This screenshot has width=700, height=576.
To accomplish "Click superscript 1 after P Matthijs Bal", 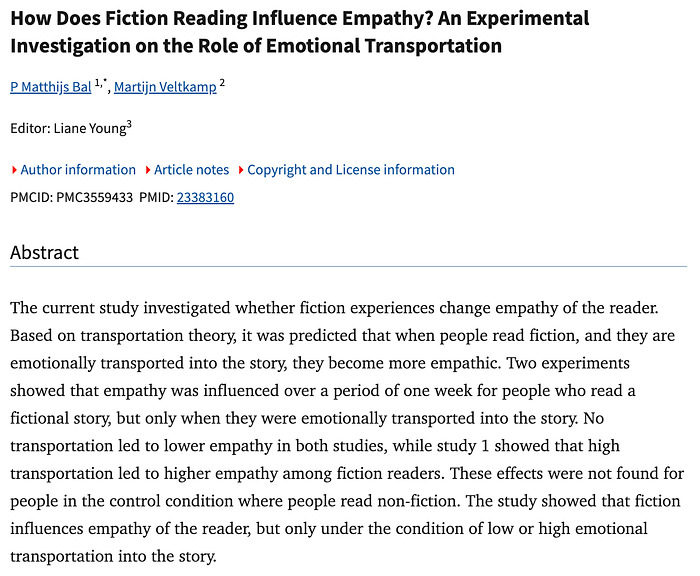I will point(98,84).
